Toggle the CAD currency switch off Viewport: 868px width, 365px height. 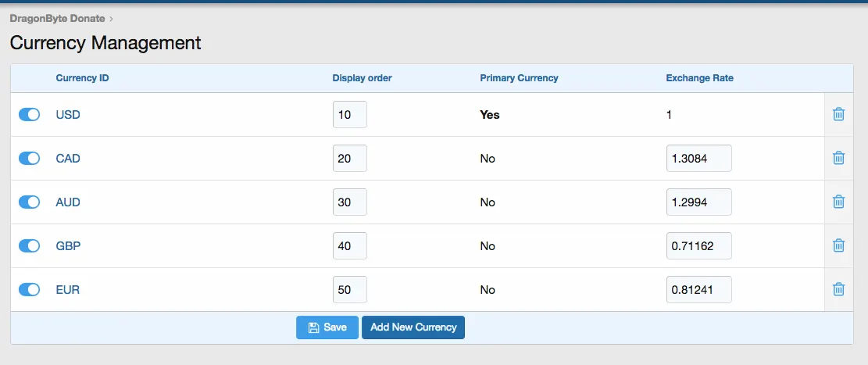point(29,159)
